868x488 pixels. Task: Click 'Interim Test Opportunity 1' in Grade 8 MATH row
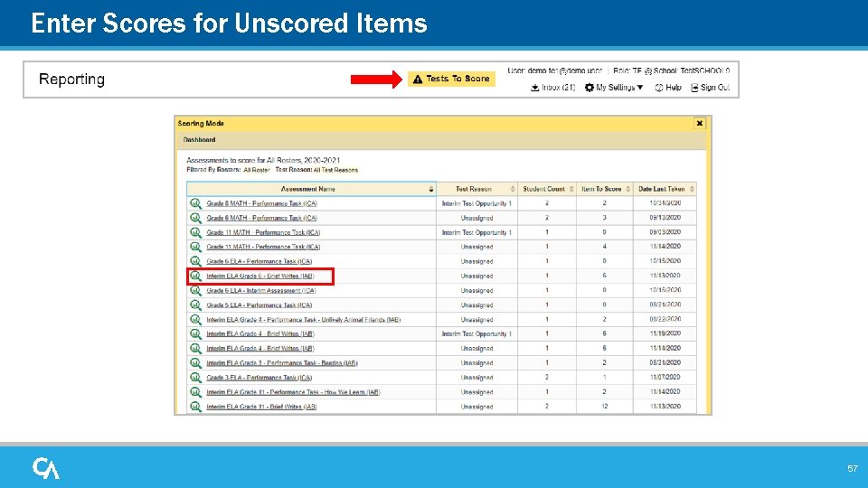pyautogui.click(x=476, y=203)
